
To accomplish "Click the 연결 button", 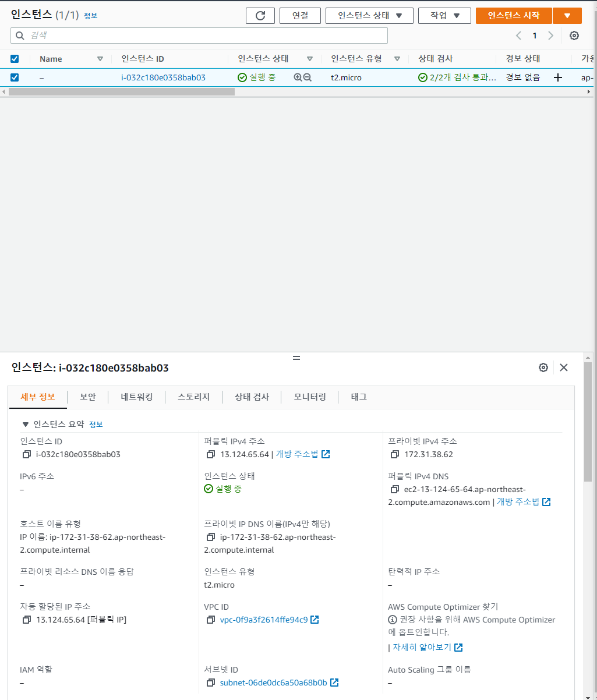I will (300, 16).
